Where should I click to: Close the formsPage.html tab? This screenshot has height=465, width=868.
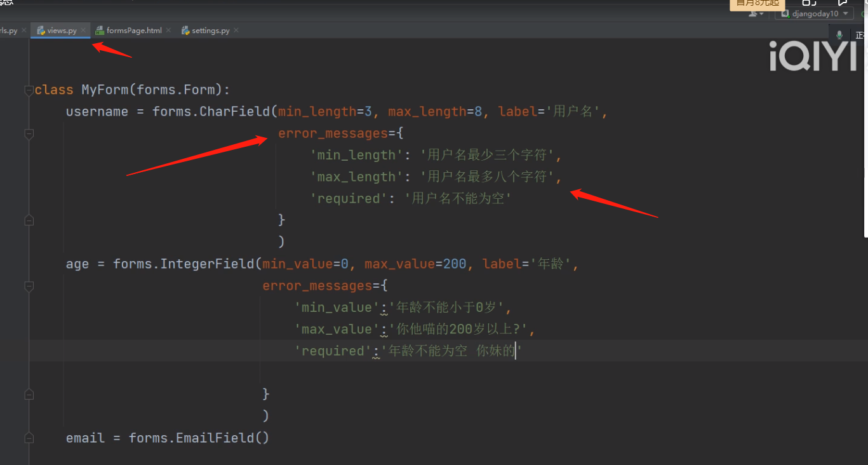[x=168, y=30]
